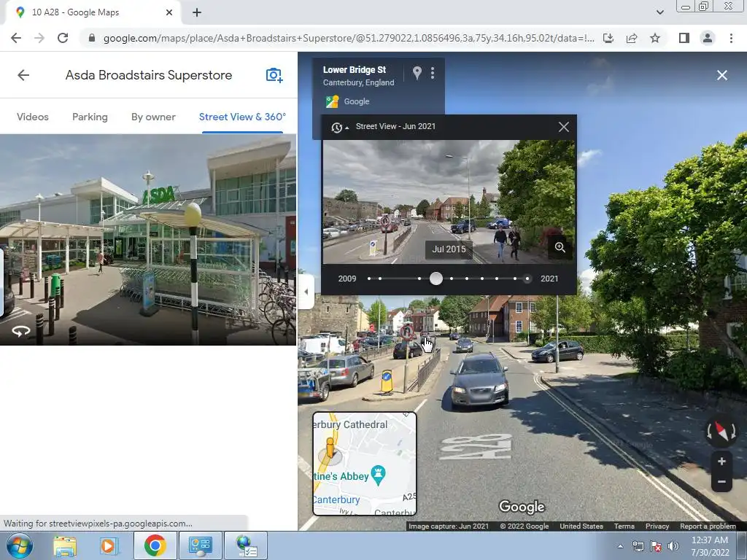
Task: Open the Terms link
Action: [x=624, y=526]
